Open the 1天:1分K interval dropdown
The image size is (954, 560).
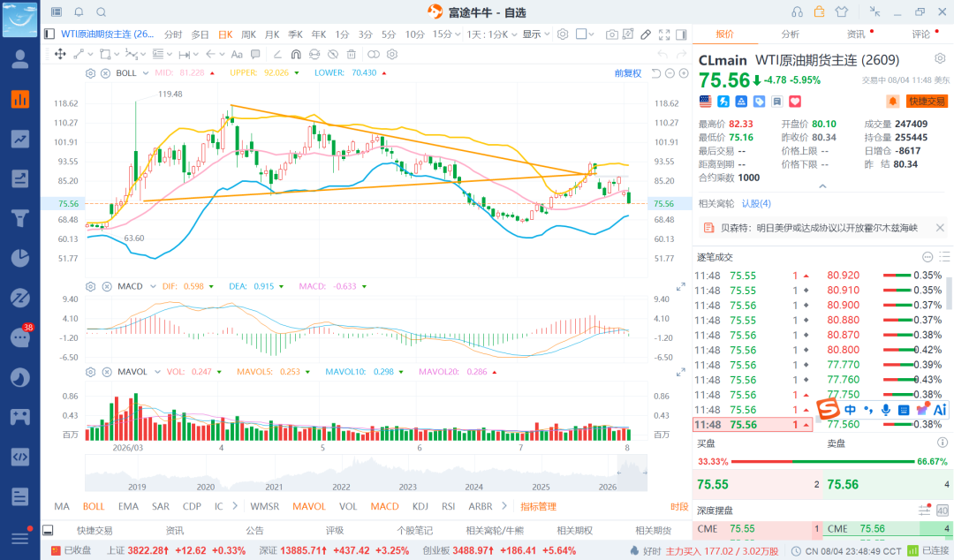pos(492,34)
